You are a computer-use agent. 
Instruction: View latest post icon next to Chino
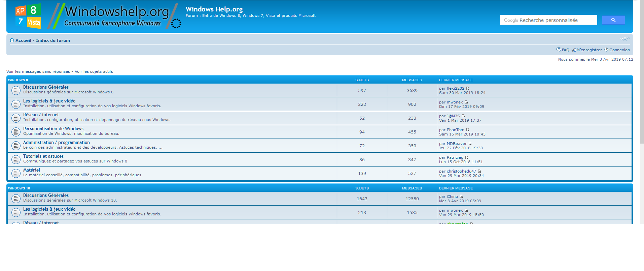pyautogui.click(x=461, y=197)
